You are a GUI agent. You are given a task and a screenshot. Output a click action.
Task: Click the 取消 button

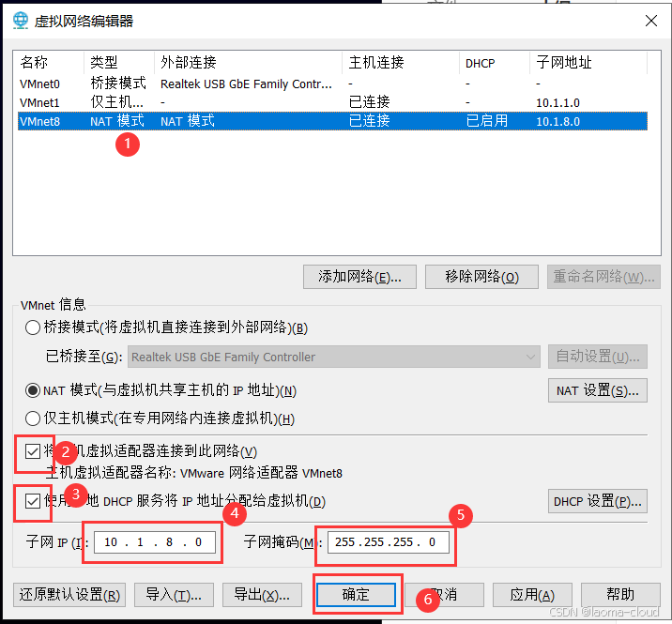[444, 595]
